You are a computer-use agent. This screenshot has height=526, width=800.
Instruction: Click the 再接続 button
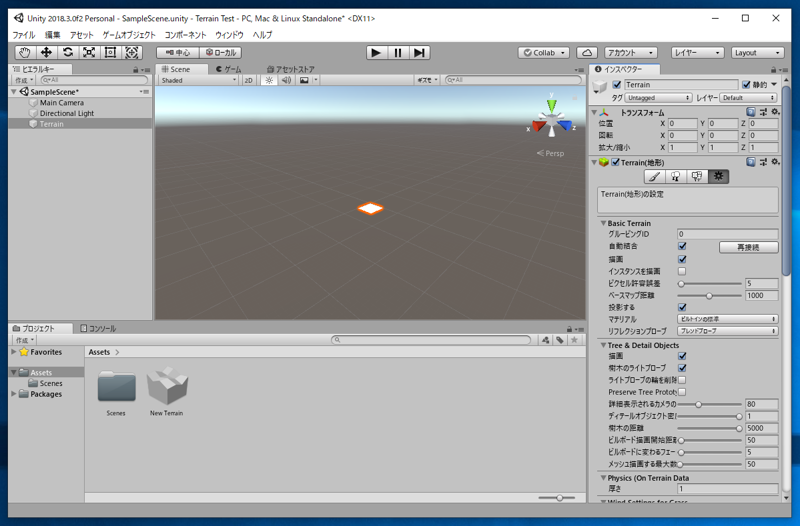(x=748, y=247)
